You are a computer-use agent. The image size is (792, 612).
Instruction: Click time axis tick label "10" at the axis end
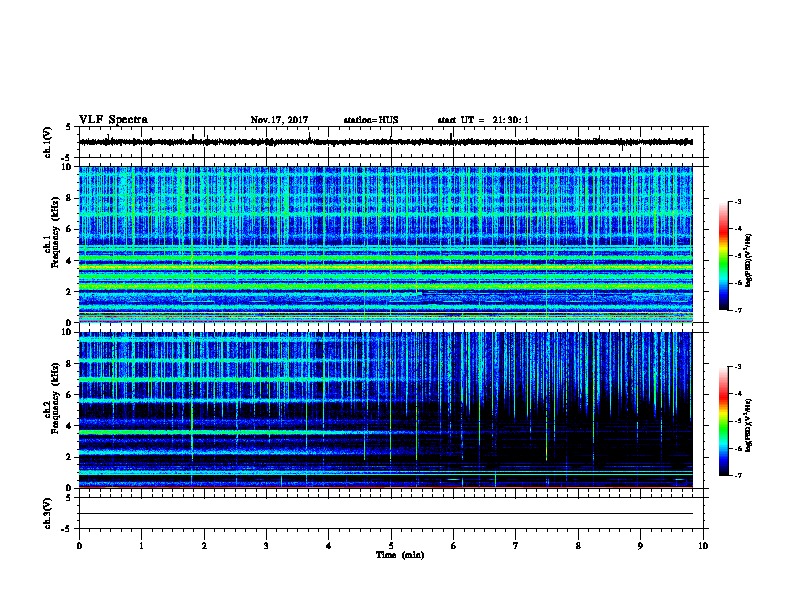coord(703,546)
